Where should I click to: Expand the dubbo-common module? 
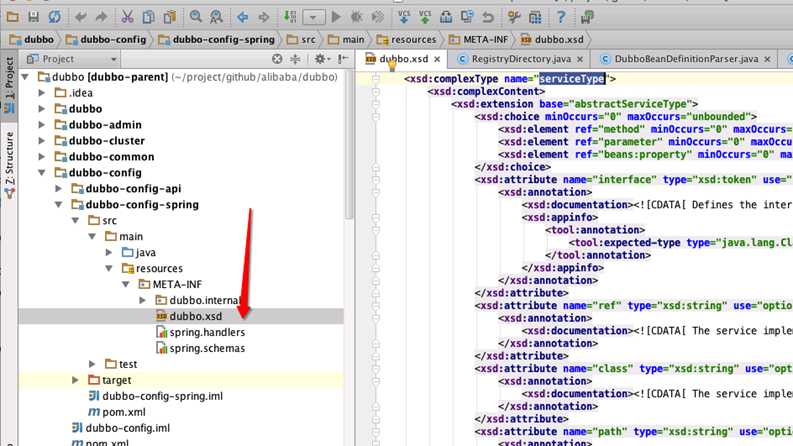pos(42,157)
